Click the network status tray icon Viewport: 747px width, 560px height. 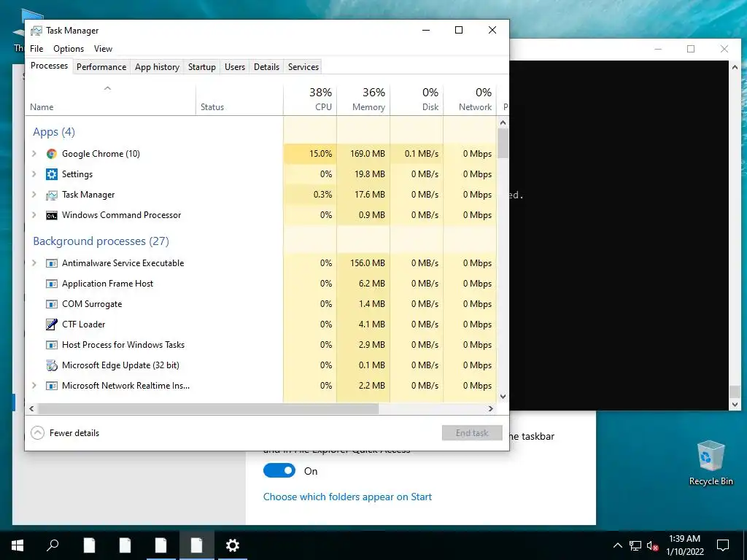tap(635, 545)
